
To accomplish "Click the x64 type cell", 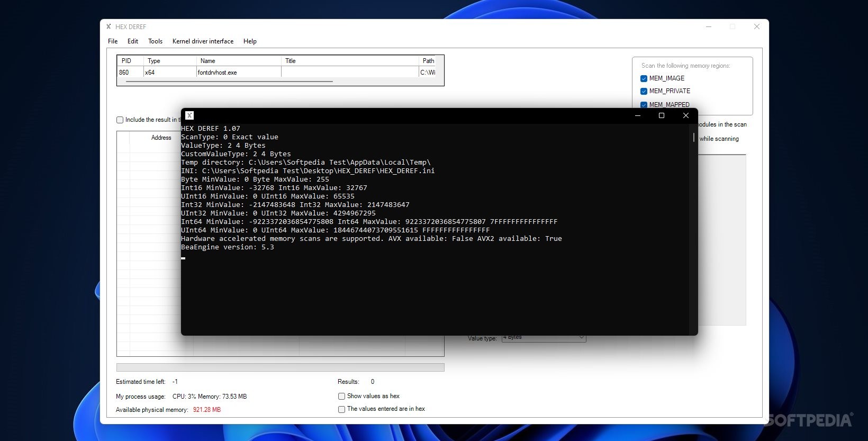I will pyautogui.click(x=170, y=73).
